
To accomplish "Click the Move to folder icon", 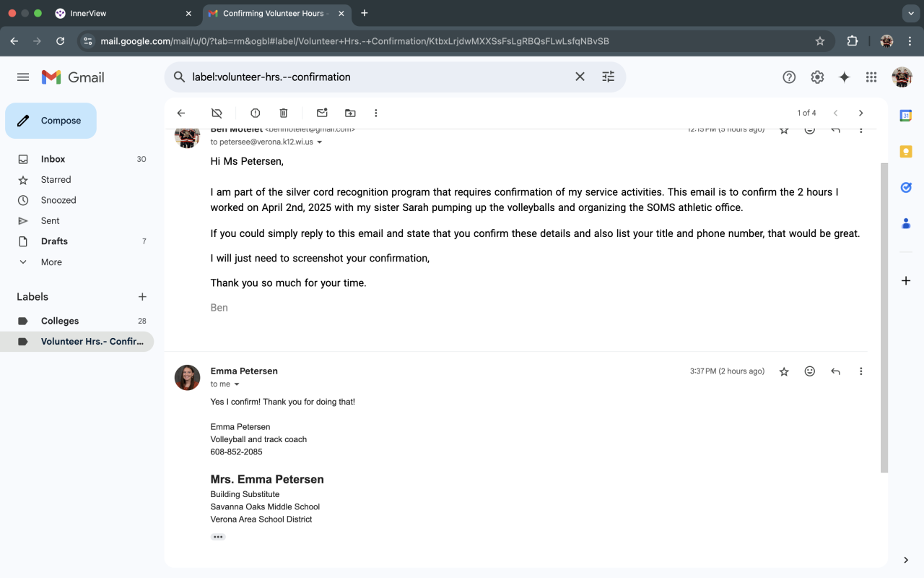I will click(350, 113).
